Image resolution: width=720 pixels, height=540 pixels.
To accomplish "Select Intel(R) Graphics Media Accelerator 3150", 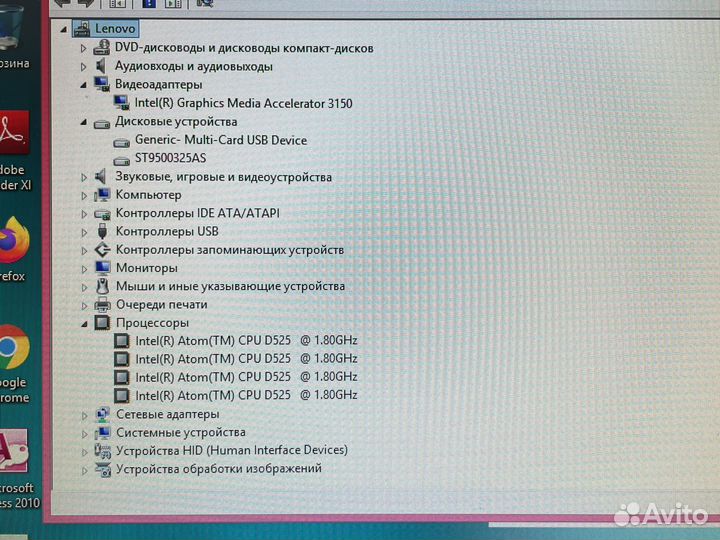I will 243,103.
